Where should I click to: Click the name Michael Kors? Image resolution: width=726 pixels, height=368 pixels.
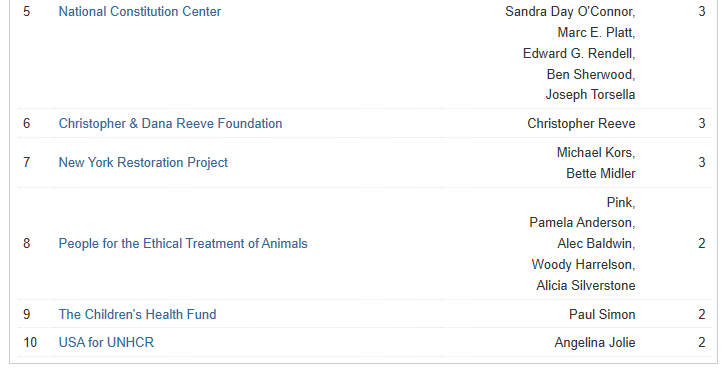[595, 152]
